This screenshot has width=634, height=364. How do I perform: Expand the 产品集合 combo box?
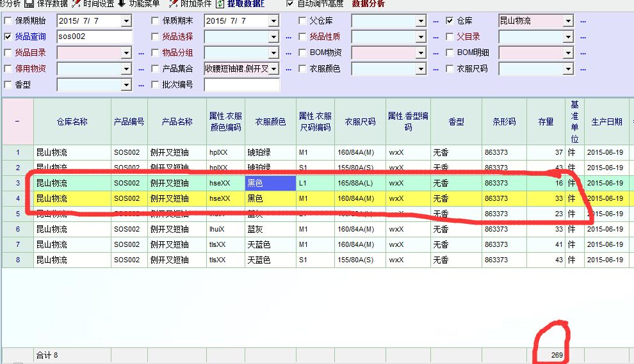coord(273,68)
